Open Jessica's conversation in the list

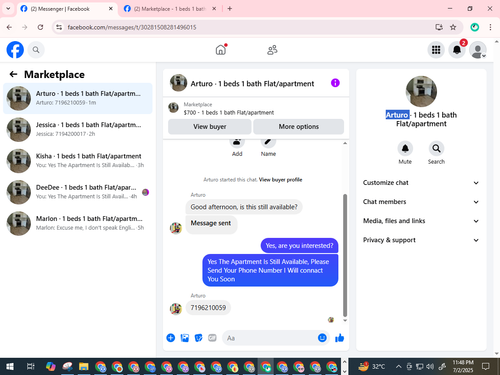78,129
